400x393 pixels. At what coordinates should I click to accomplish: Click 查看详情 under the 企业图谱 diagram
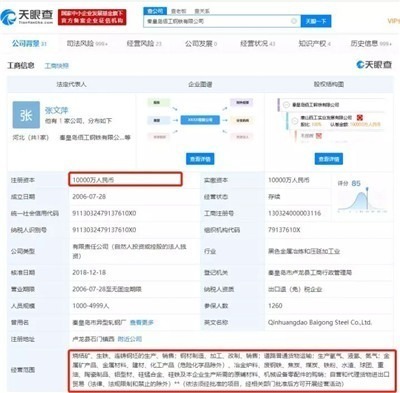200,159
